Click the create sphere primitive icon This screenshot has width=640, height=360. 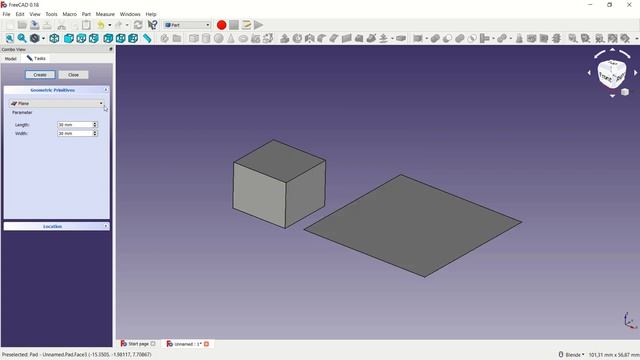pos(219,38)
